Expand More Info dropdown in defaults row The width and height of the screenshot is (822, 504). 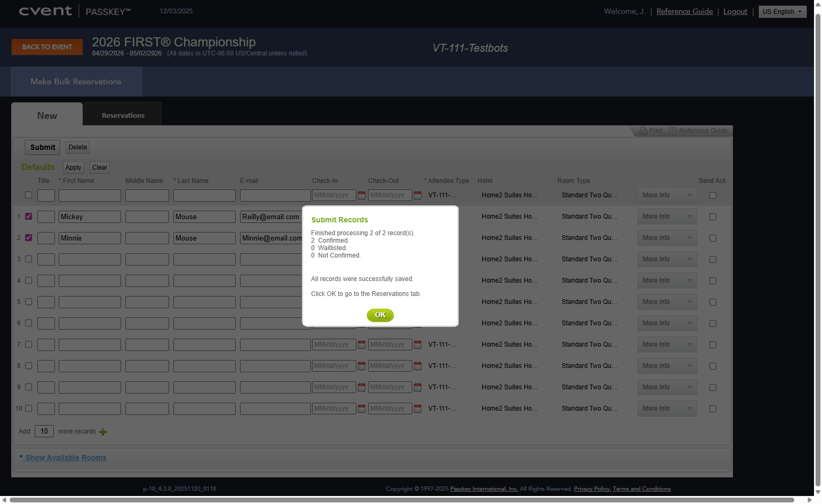click(x=667, y=195)
